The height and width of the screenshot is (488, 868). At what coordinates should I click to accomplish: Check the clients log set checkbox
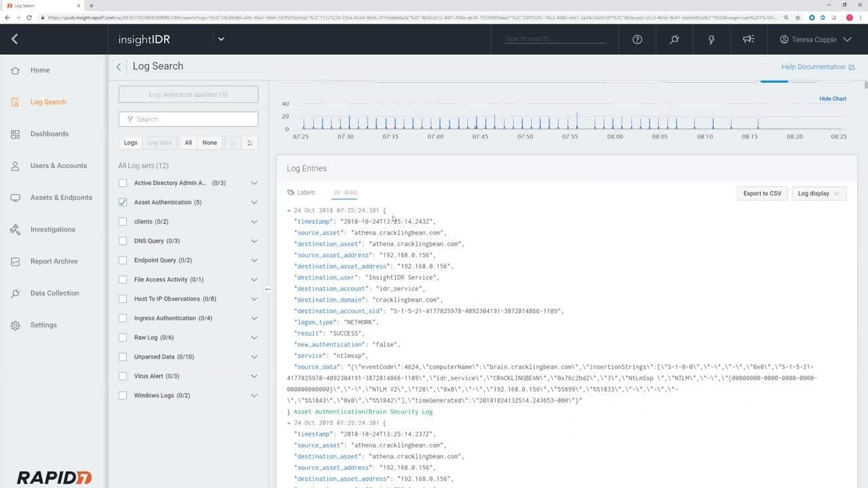pyautogui.click(x=123, y=222)
